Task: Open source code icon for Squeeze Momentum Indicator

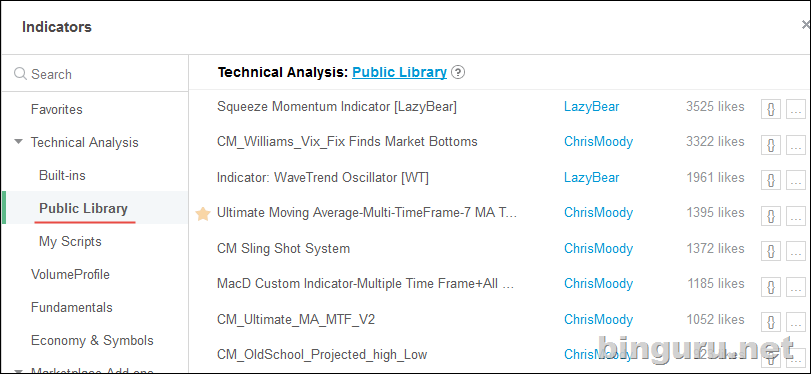Action: 771,110
